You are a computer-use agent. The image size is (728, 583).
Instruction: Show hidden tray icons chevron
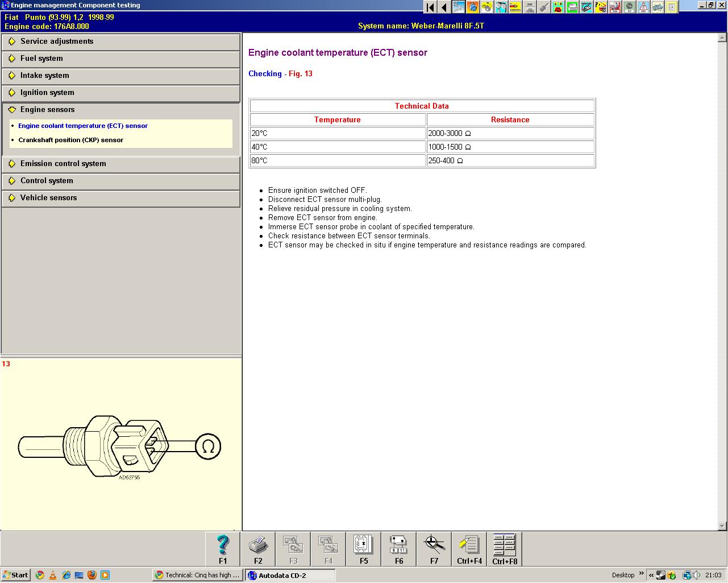(x=651, y=575)
